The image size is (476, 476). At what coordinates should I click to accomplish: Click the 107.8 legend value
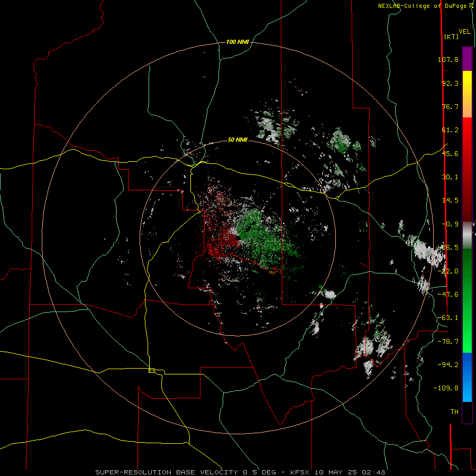click(448, 59)
